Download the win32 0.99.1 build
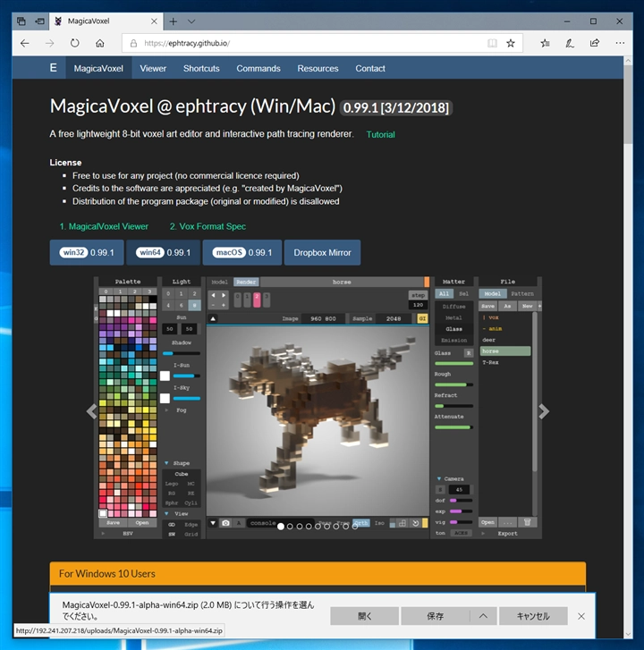 (x=87, y=252)
